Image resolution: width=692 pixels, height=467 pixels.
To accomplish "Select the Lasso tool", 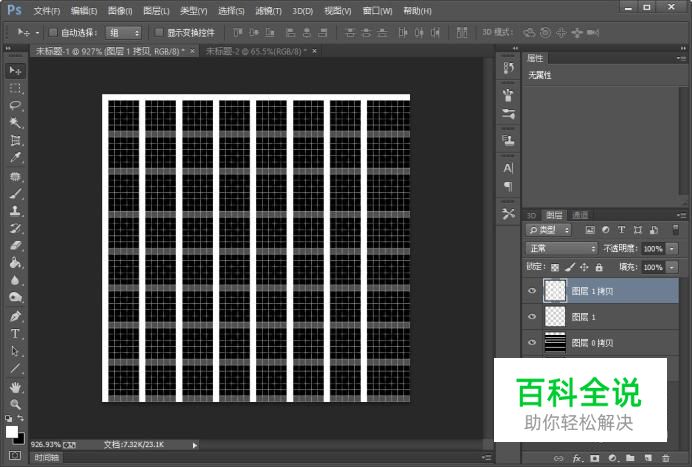I will click(15, 105).
